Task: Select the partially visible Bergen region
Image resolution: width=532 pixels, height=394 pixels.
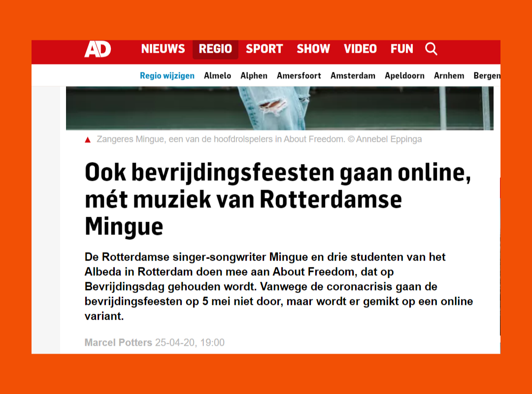Action: coord(487,76)
